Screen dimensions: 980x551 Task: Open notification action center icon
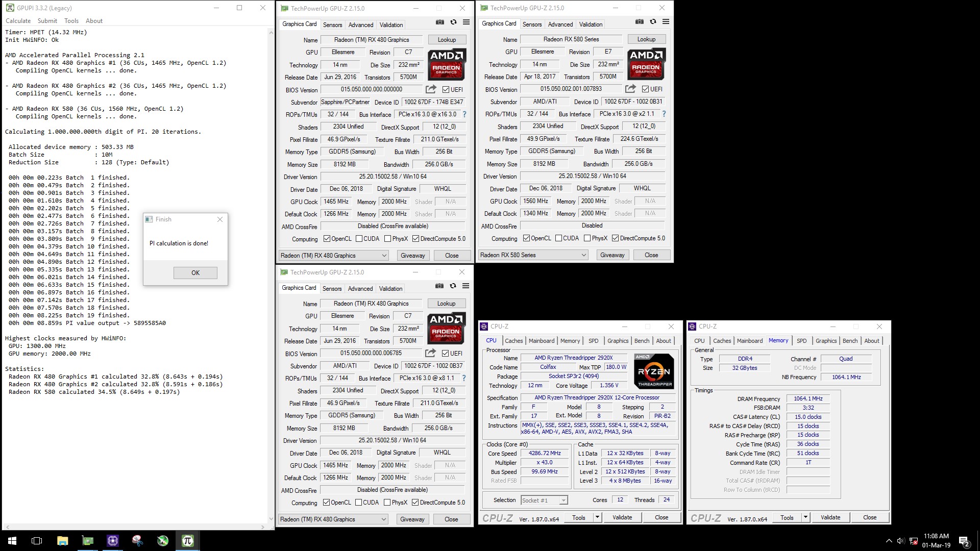[964, 541]
